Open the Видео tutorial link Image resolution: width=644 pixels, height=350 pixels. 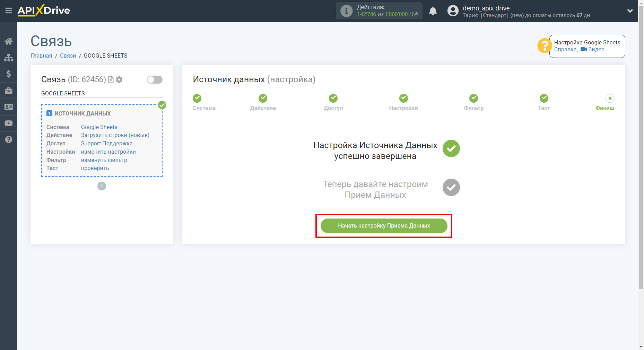(x=596, y=49)
